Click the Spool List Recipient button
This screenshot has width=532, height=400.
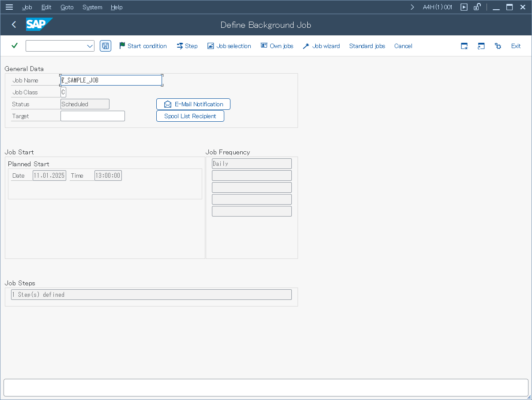coord(190,116)
